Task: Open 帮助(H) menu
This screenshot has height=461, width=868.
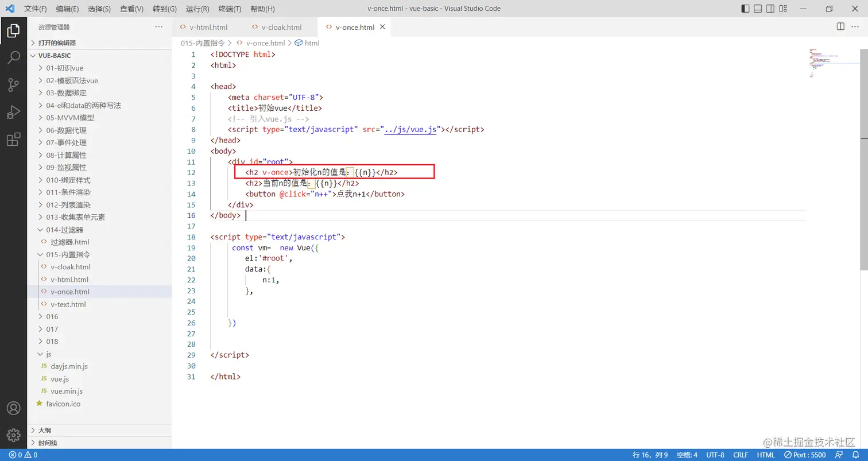Action: [262, 9]
